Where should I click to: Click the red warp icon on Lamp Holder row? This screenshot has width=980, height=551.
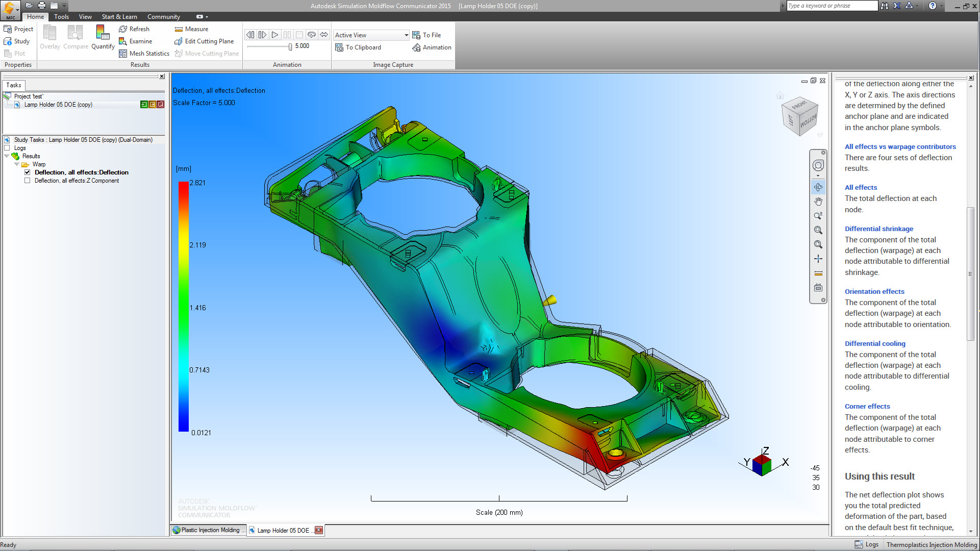pyautogui.click(x=160, y=105)
